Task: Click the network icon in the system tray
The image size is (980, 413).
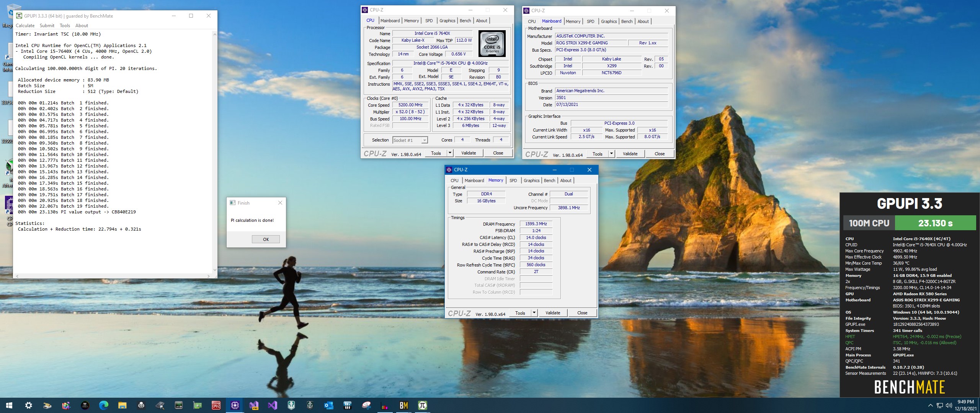Action: 940,405
